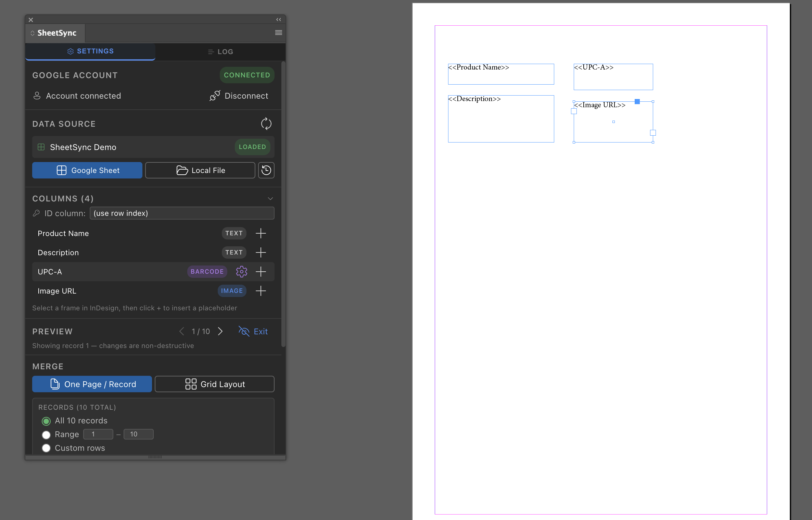The height and width of the screenshot is (520, 812).
Task: Exit preview mode
Action: pyautogui.click(x=253, y=331)
